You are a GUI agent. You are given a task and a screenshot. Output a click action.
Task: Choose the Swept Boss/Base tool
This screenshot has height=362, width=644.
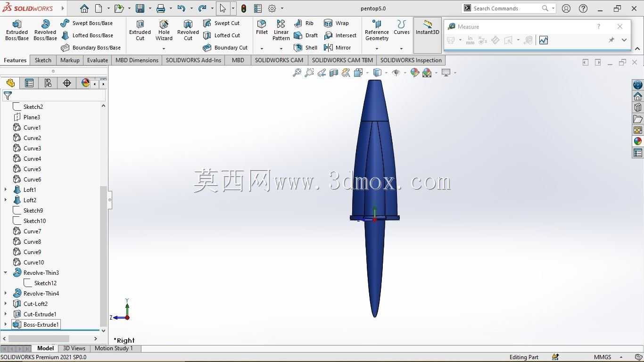(87, 23)
